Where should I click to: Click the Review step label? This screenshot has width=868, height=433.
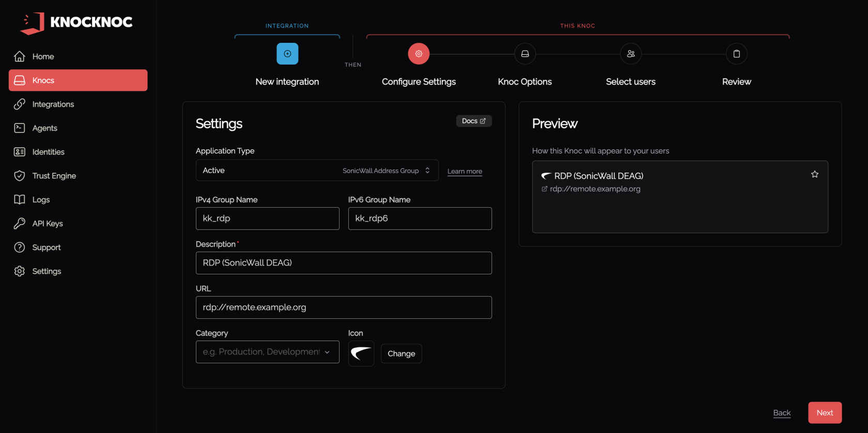pyautogui.click(x=737, y=82)
